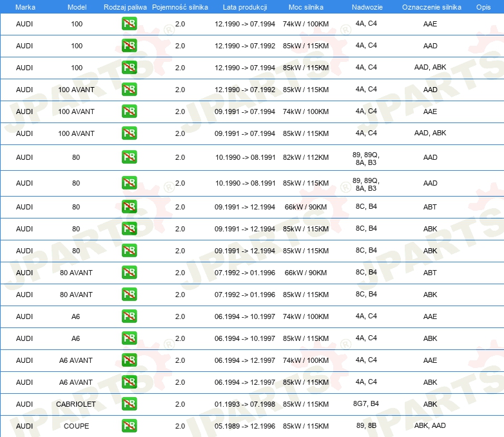
Task: Click the fuel icon in the 80 AVANT ABT row
Action: 129,273
